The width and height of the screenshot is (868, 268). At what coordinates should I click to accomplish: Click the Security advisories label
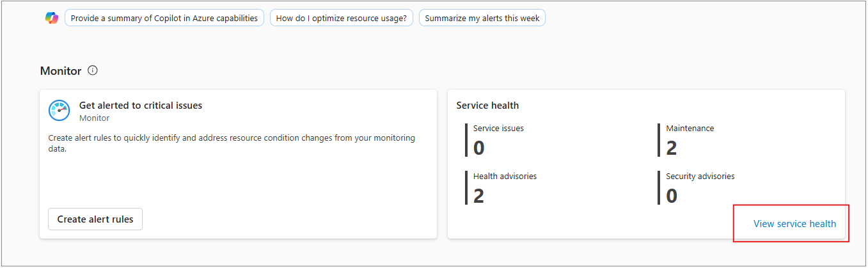pyautogui.click(x=700, y=177)
